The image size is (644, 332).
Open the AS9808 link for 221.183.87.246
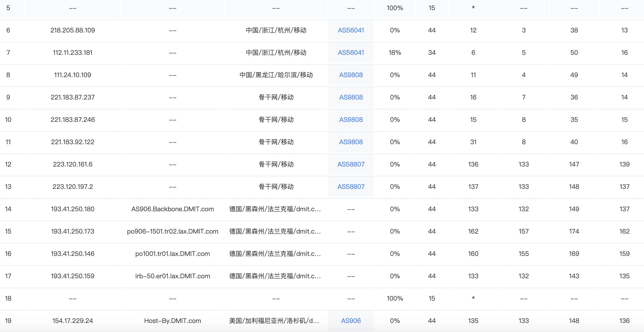click(x=351, y=120)
